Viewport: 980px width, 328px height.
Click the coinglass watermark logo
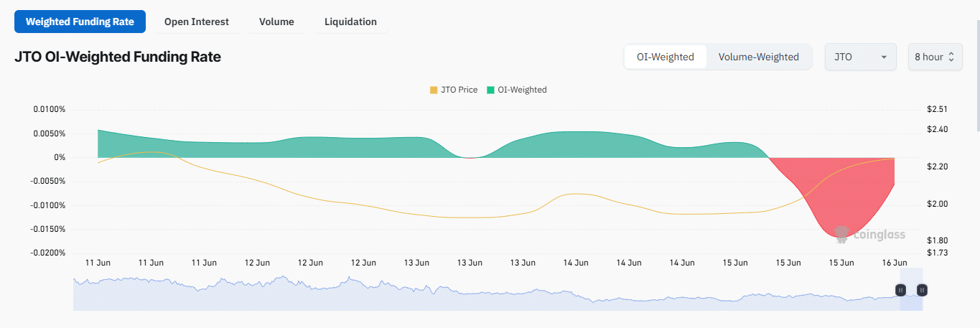(x=869, y=234)
